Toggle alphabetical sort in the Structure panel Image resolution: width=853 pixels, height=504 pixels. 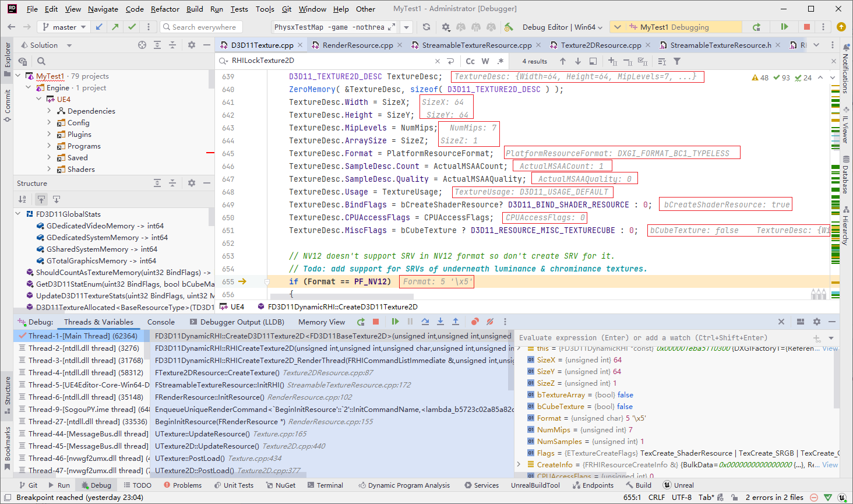click(x=23, y=199)
